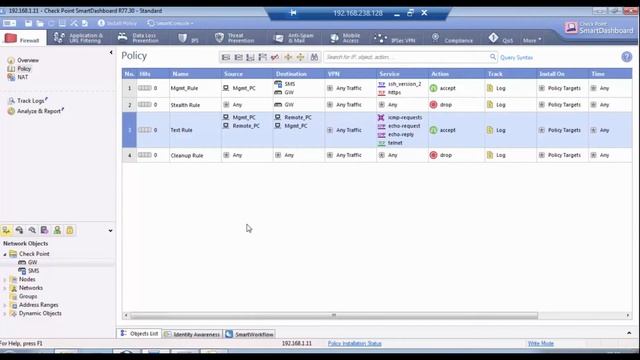The width and height of the screenshot is (640, 360).
Task: Select the Users and Administrators tree icon
Action: tap(57, 230)
